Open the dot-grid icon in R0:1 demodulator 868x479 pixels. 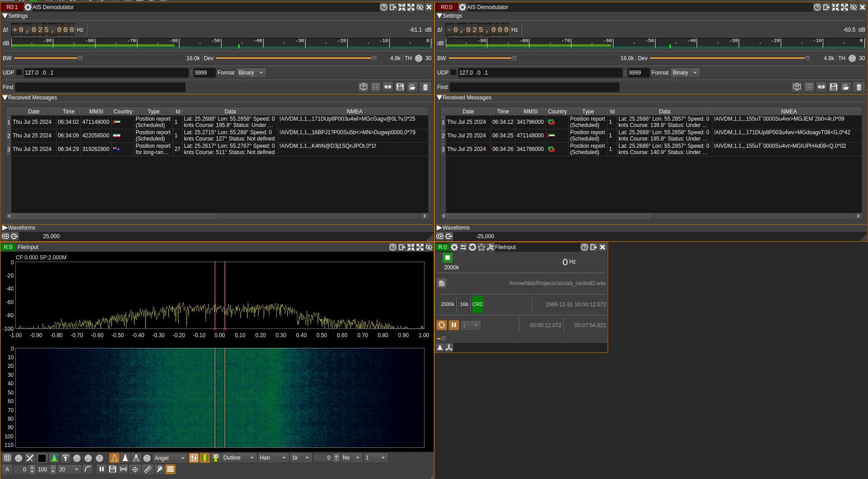[x=376, y=87]
